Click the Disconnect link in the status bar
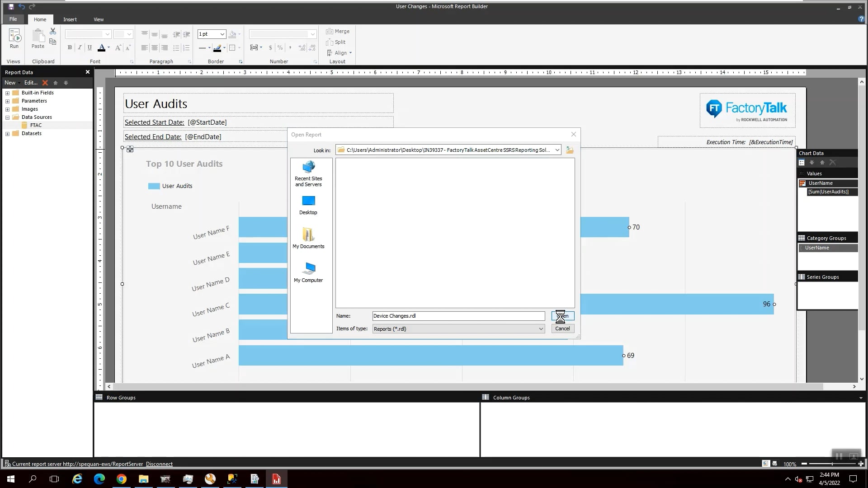The image size is (868, 488). pos(159,464)
